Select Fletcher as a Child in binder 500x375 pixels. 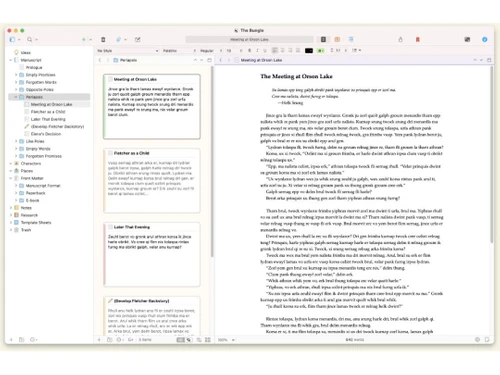click(48, 112)
